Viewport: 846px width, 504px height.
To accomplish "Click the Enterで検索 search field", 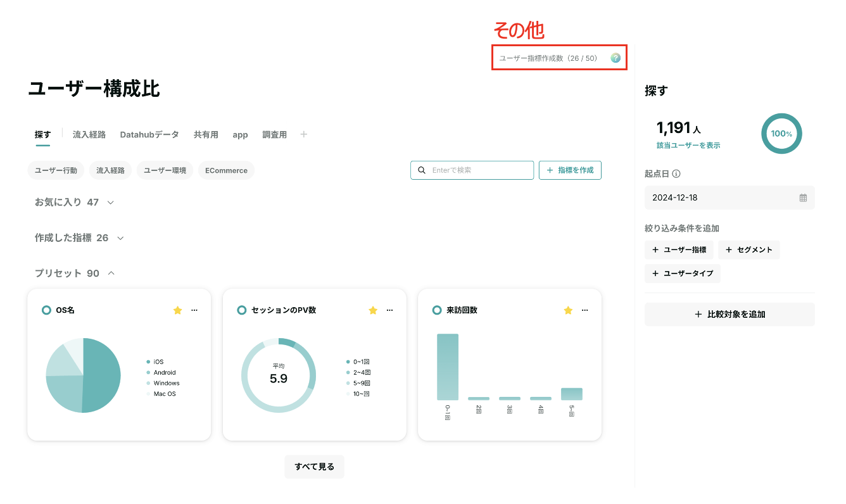I will pos(472,170).
